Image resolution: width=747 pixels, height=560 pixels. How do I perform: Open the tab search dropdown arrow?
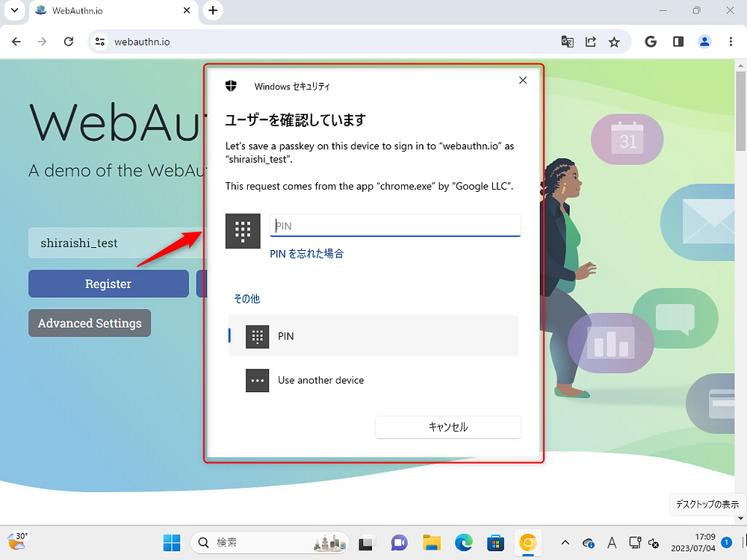(x=15, y=10)
